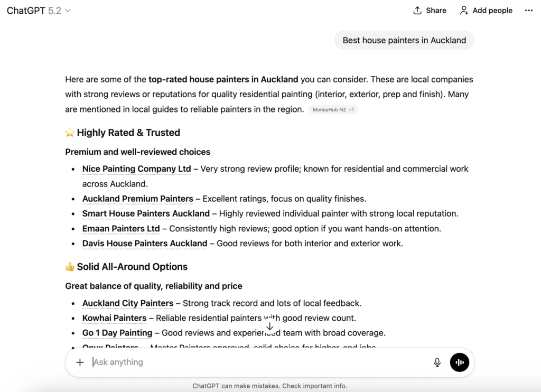Click the plus attach icon
The image size is (541, 392).
coord(80,362)
